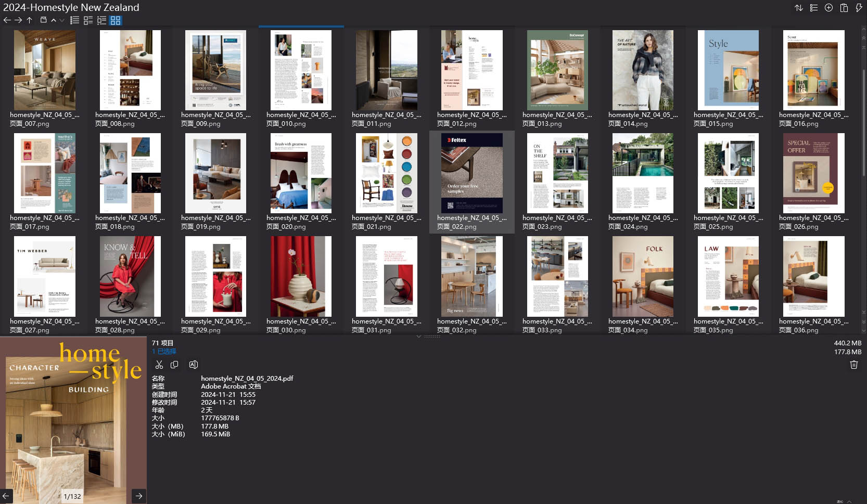Select thumbnail 页面_036.png

pyautogui.click(x=814, y=276)
